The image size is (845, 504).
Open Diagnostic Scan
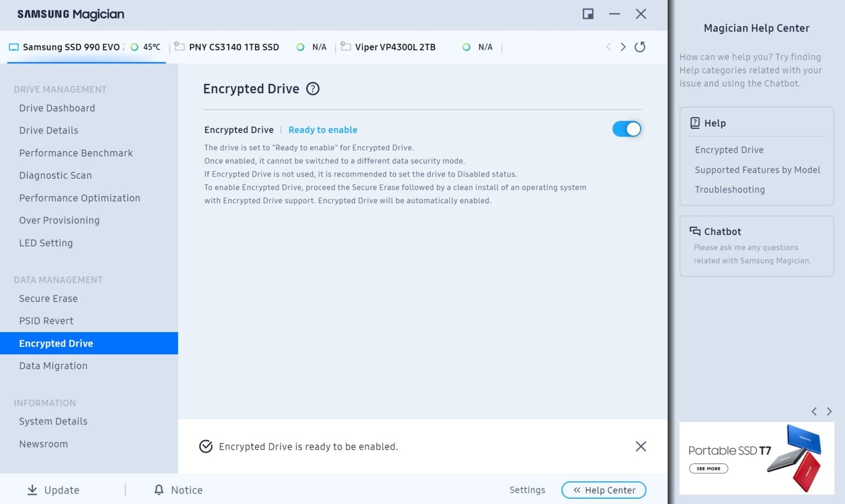coord(55,175)
